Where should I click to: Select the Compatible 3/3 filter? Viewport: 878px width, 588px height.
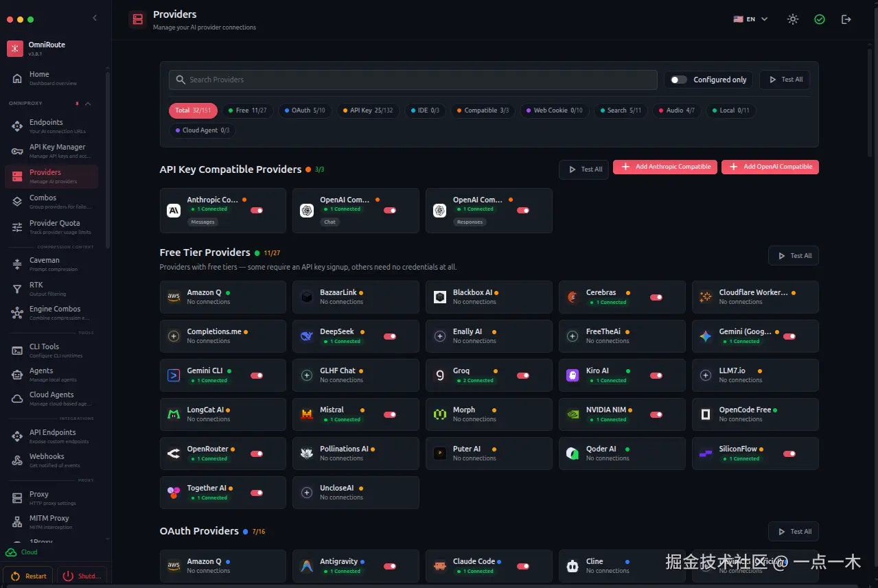483,110
